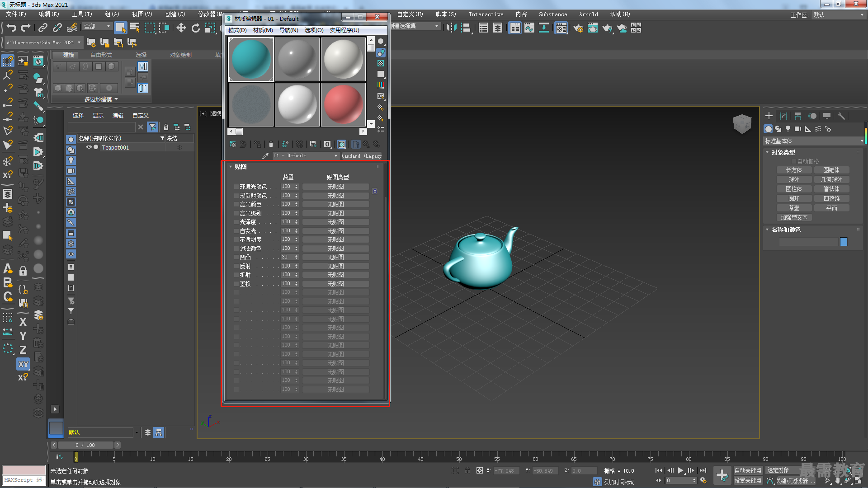Choose the Select and Move tool
This screenshot has height=488, width=868.
tap(181, 28)
